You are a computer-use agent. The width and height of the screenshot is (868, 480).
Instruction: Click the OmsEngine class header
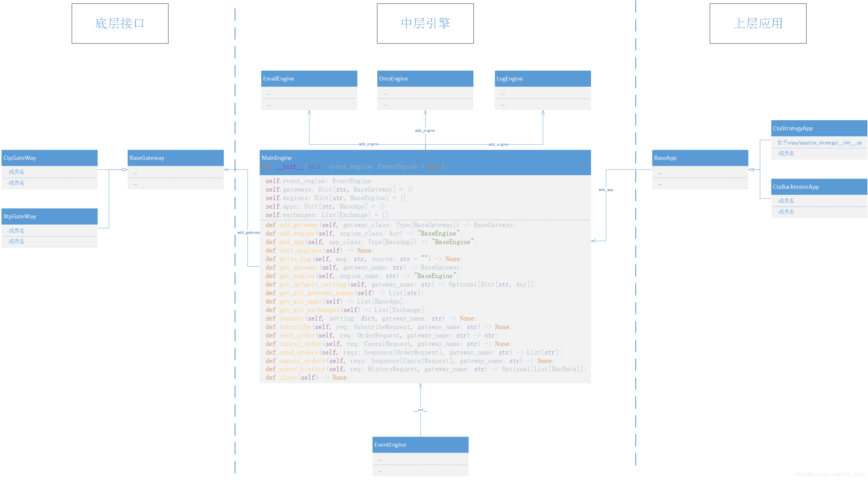(425, 79)
